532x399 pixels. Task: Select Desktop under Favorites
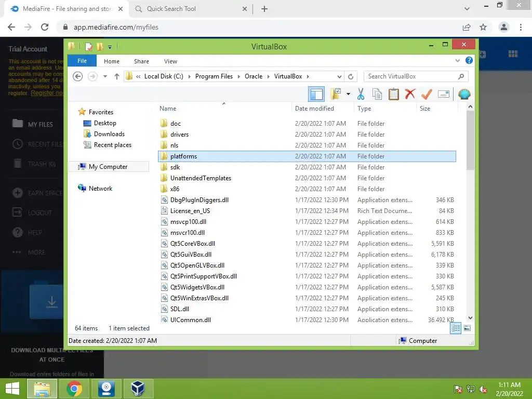pos(105,123)
